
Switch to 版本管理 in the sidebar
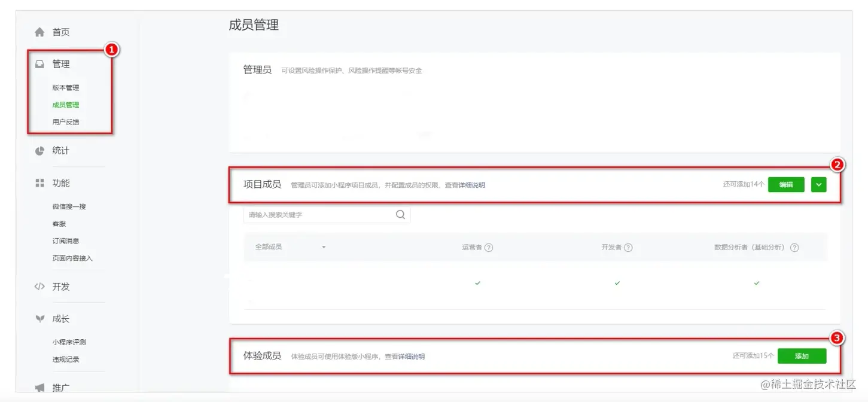65,87
